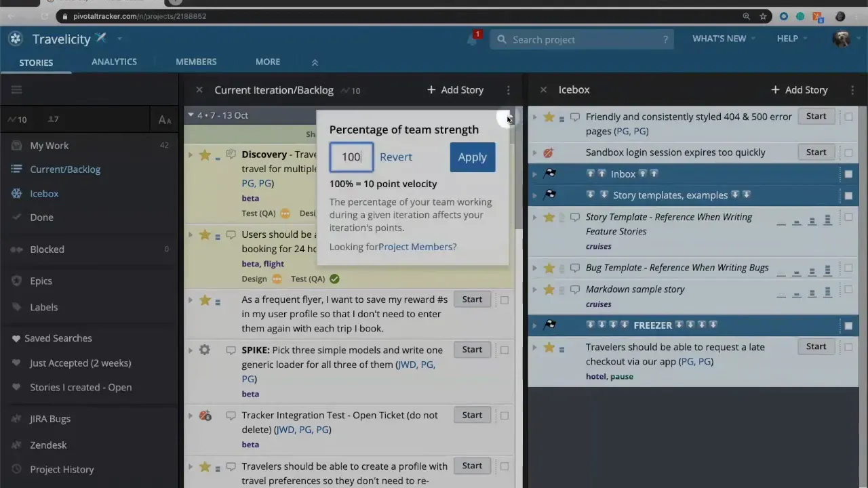Check the FREEZER release selection box
This screenshot has height=488, width=868.
848,325
